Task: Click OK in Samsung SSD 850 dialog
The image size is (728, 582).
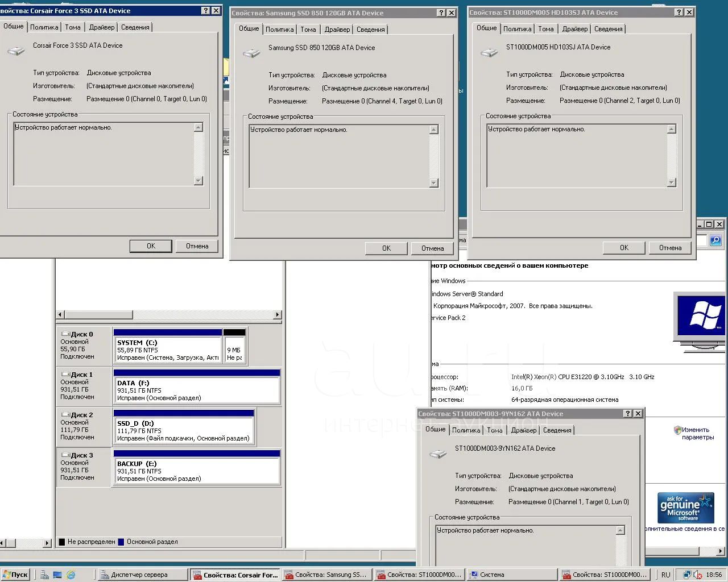Action: click(x=386, y=248)
